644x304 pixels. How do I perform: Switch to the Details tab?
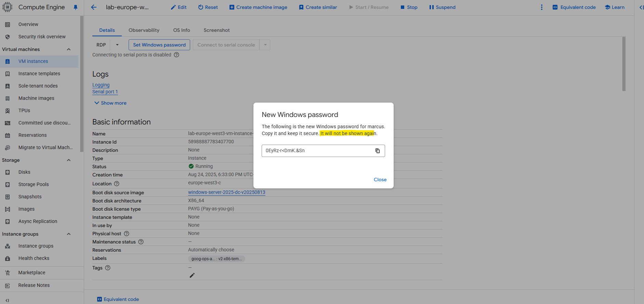(x=107, y=30)
